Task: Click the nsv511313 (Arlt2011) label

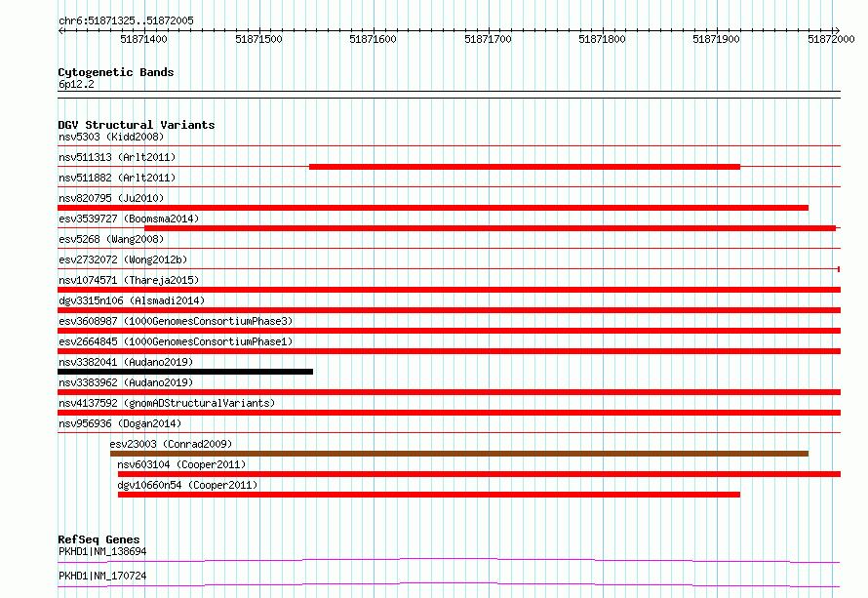Action: click(117, 157)
